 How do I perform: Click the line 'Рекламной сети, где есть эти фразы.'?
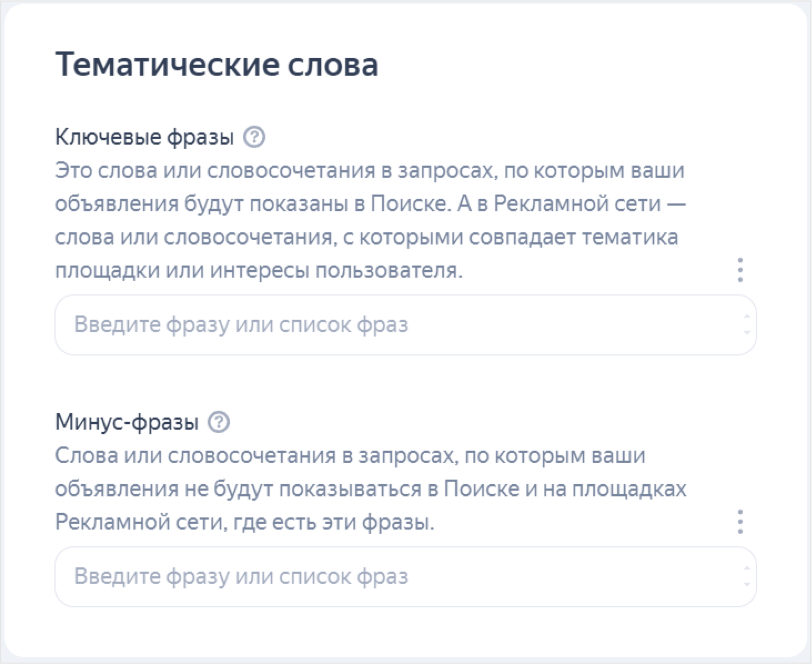pyautogui.click(x=244, y=522)
